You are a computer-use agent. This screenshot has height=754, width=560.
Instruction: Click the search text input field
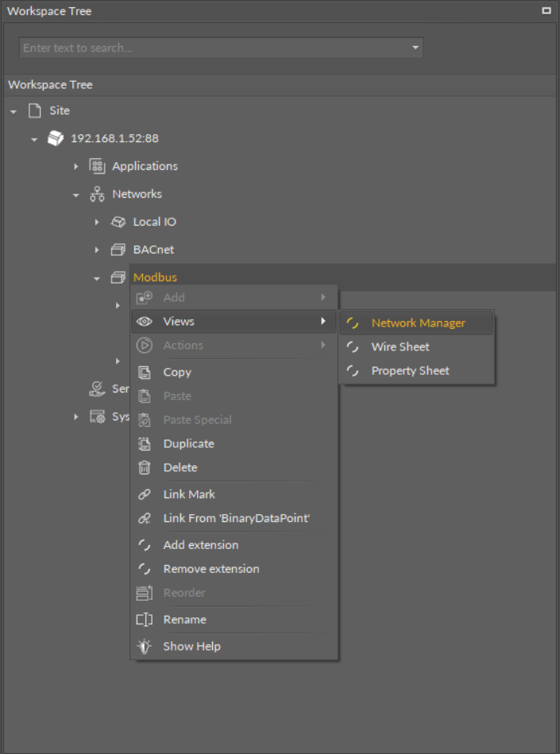213,48
